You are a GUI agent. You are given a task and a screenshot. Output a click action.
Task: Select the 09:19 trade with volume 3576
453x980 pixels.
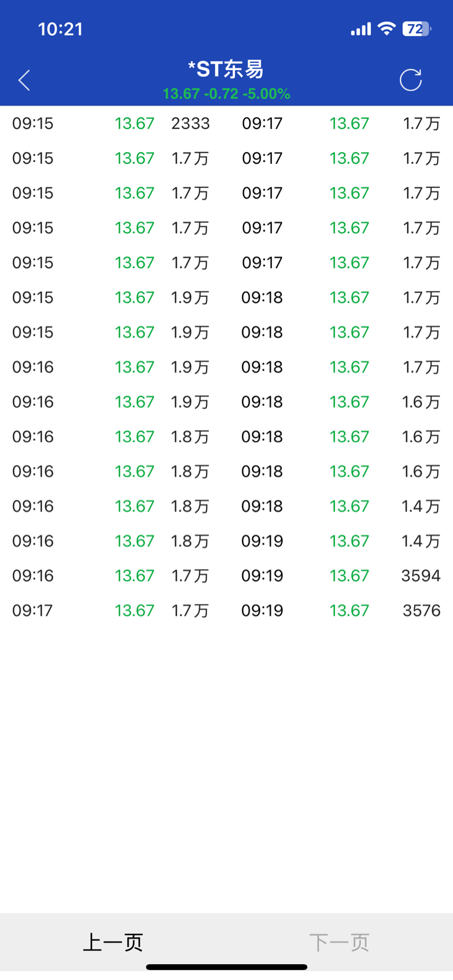[341, 610]
